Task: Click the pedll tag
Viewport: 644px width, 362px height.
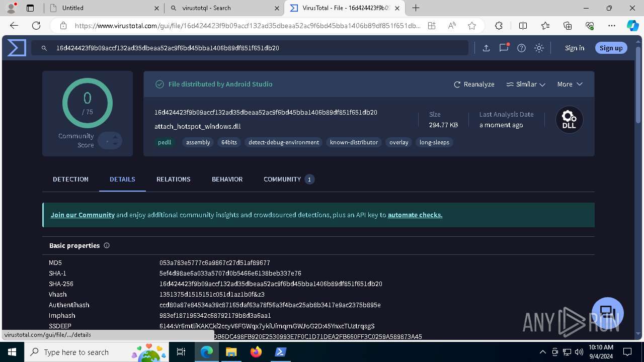Action: point(165,142)
